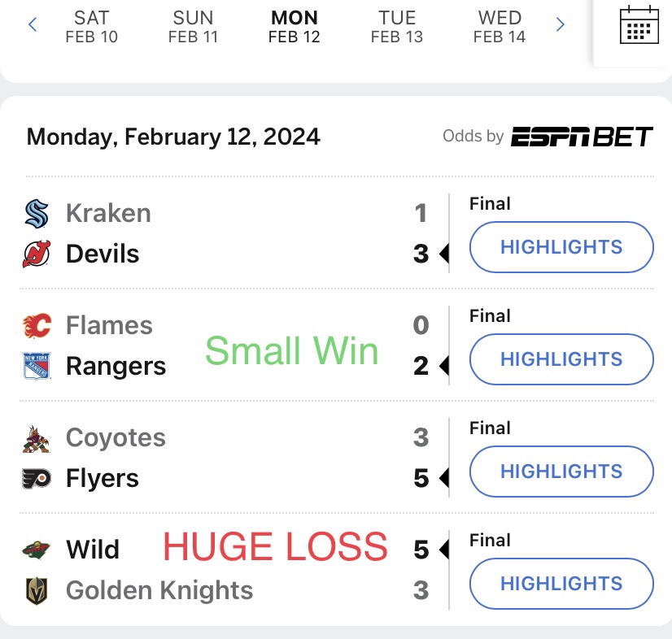This screenshot has width=672, height=639.
Task: Watch Coyotes vs Flyers highlights
Action: pyautogui.click(x=561, y=472)
